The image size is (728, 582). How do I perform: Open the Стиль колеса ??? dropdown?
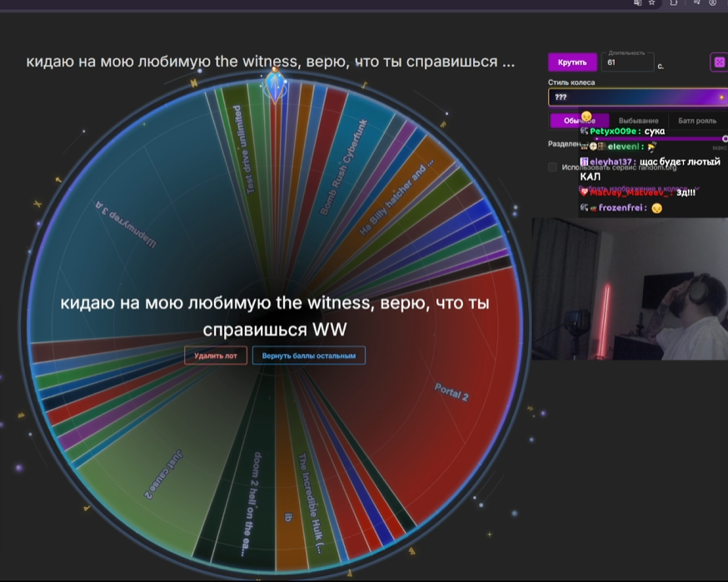[638, 97]
